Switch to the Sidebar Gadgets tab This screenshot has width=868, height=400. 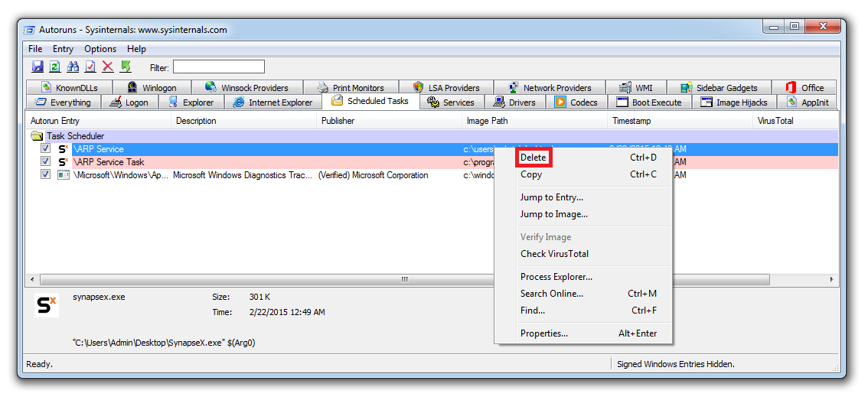click(720, 87)
